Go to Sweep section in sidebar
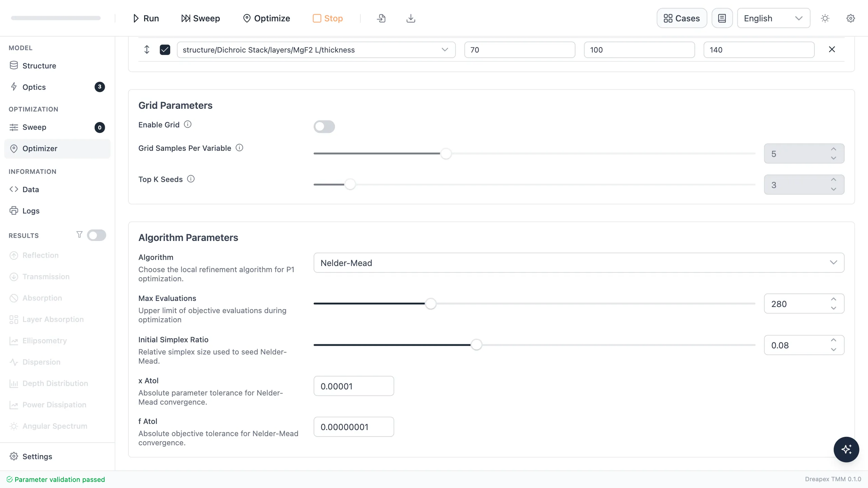This screenshot has height=488, width=868. click(x=57, y=127)
